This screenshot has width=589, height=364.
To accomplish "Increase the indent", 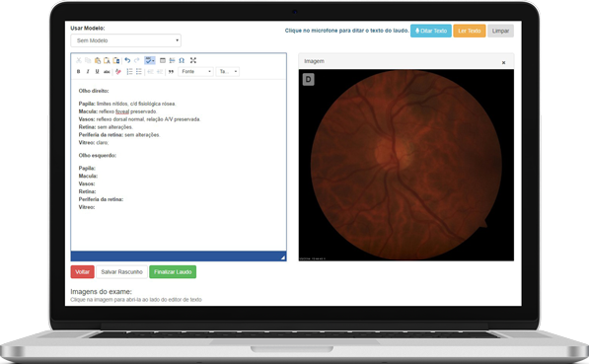I will [x=160, y=72].
